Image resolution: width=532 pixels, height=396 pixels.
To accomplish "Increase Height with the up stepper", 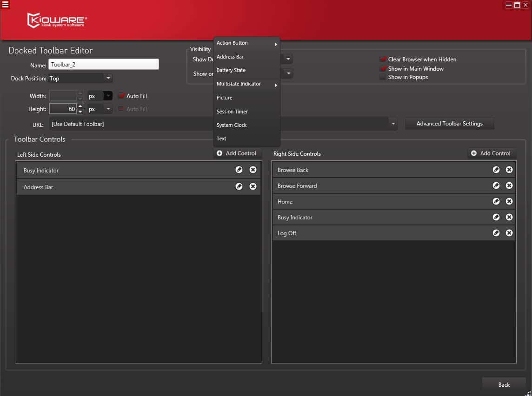I will [x=80, y=106].
